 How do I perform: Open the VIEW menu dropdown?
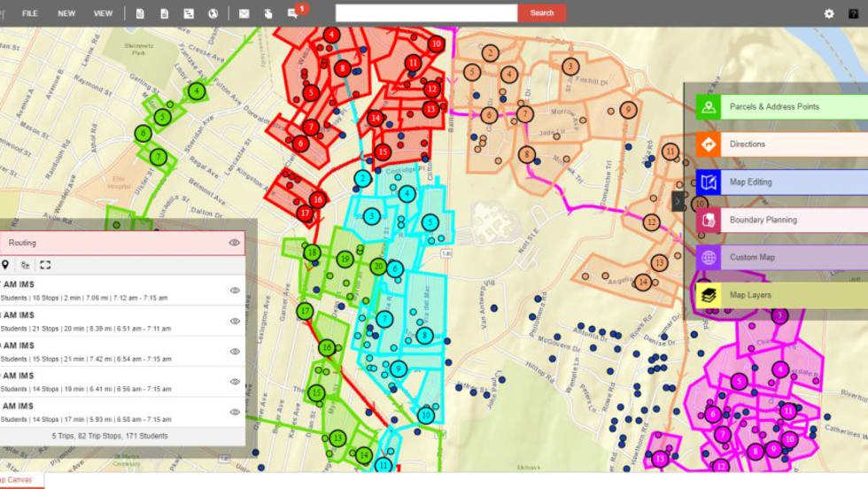(x=104, y=13)
